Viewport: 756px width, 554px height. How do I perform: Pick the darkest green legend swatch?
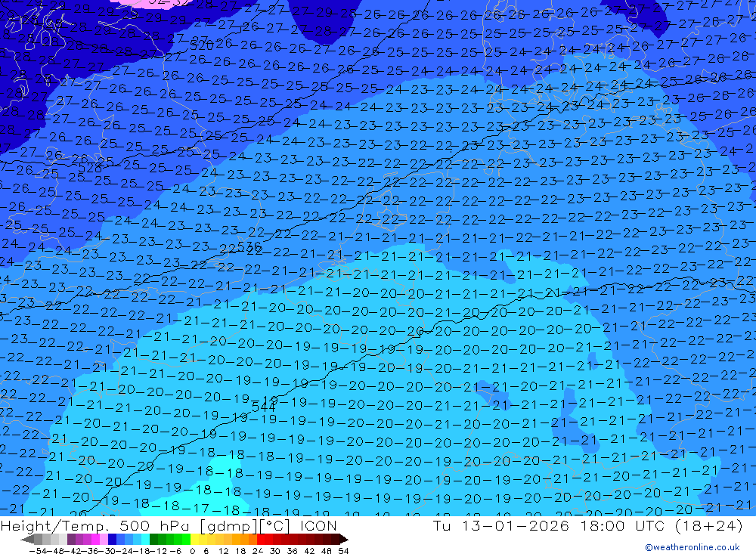(153, 539)
